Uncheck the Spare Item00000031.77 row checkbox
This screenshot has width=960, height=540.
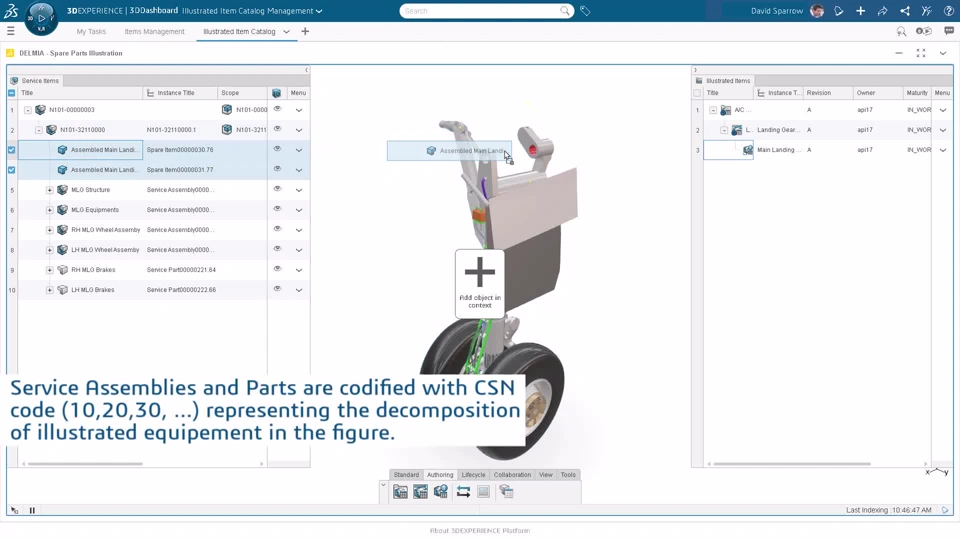(x=12, y=170)
